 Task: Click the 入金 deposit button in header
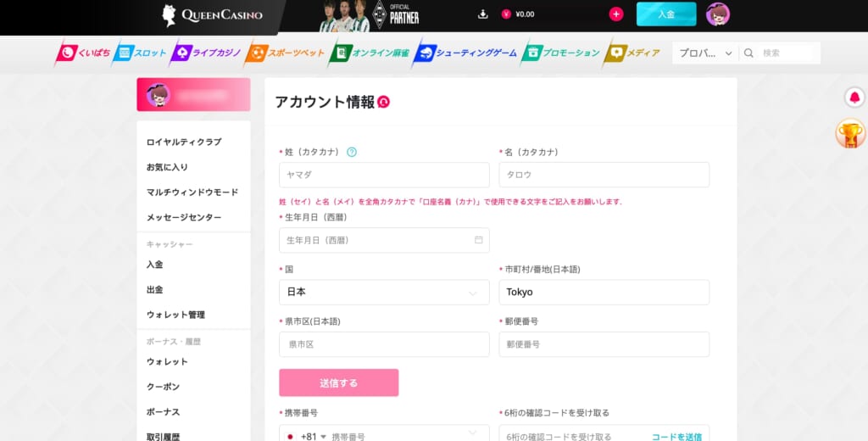666,14
